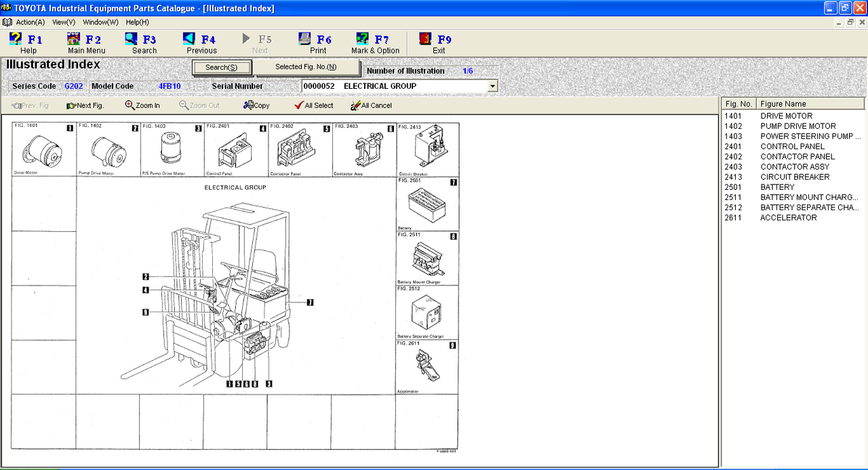Select the FIG. 1401 Drive Motor thumbnail
The height and width of the screenshot is (470, 868).
(44, 149)
